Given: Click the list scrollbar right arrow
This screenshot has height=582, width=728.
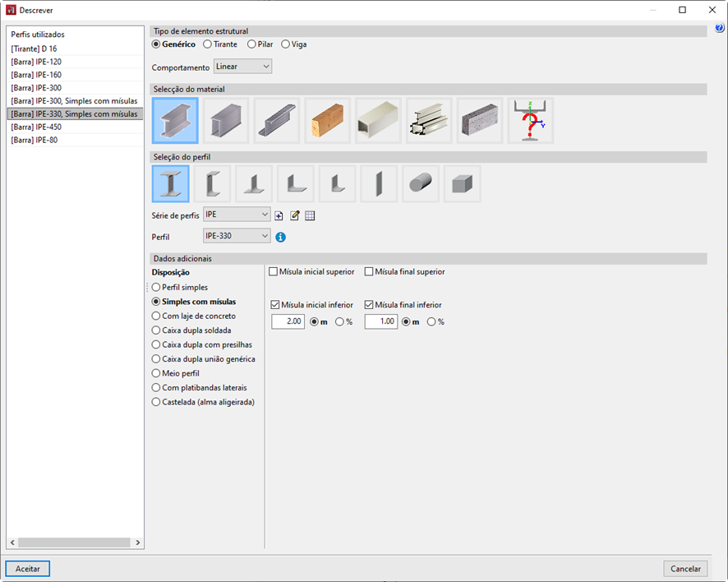Looking at the screenshot, I should click(137, 543).
